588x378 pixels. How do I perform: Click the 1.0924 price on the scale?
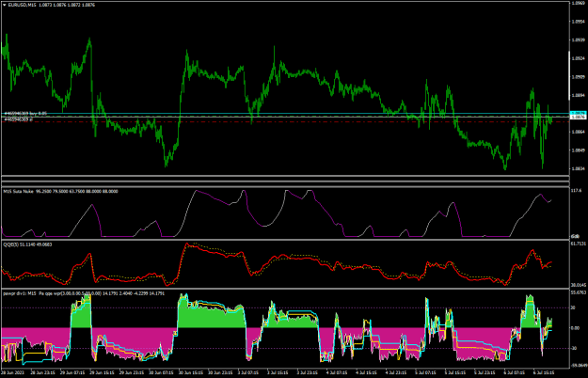(578, 58)
